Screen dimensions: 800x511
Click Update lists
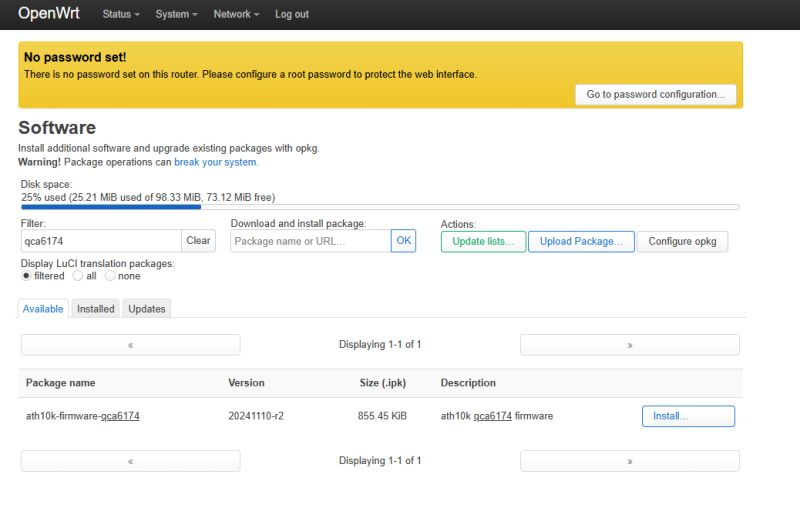click(483, 241)
